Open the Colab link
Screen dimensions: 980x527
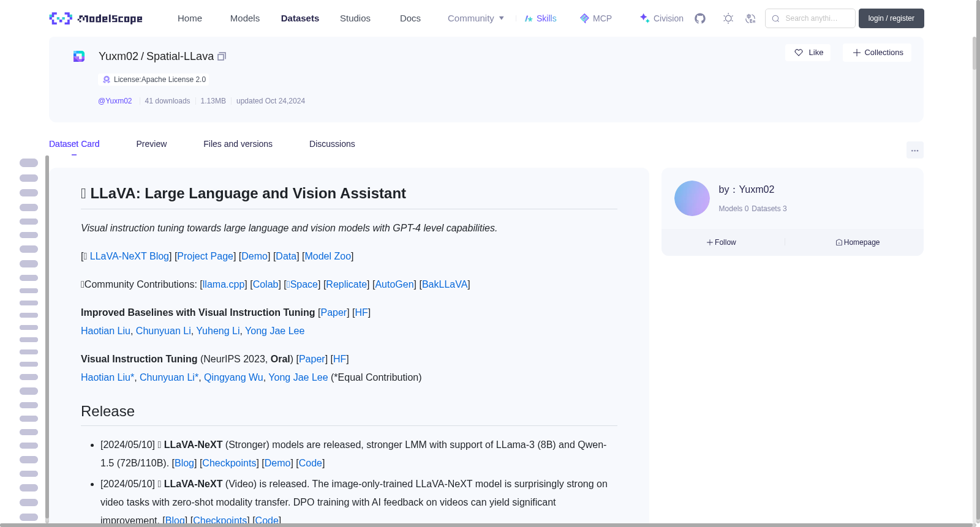(266, 285)
